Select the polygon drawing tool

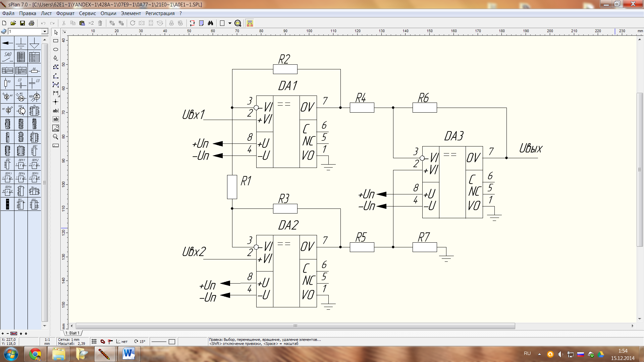tap(56, 67)
